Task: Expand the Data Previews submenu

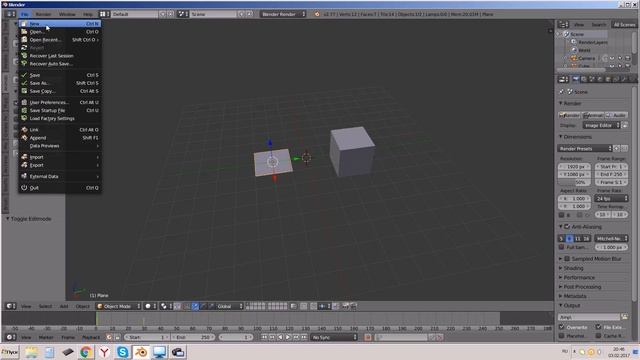Action: pos(60,146)
